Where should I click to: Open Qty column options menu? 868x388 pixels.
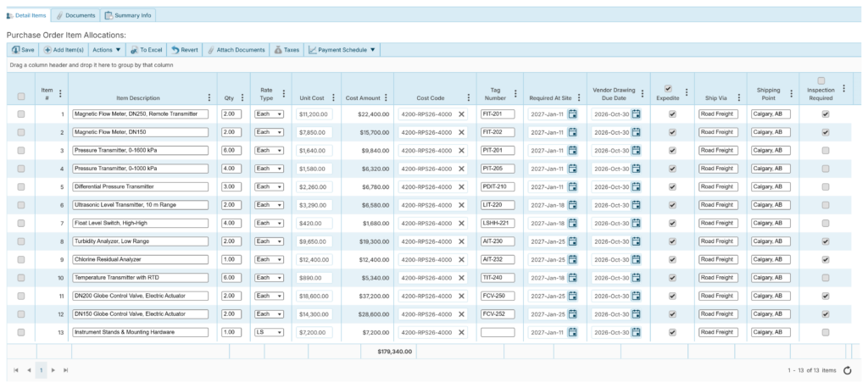[x=242, y=98]
